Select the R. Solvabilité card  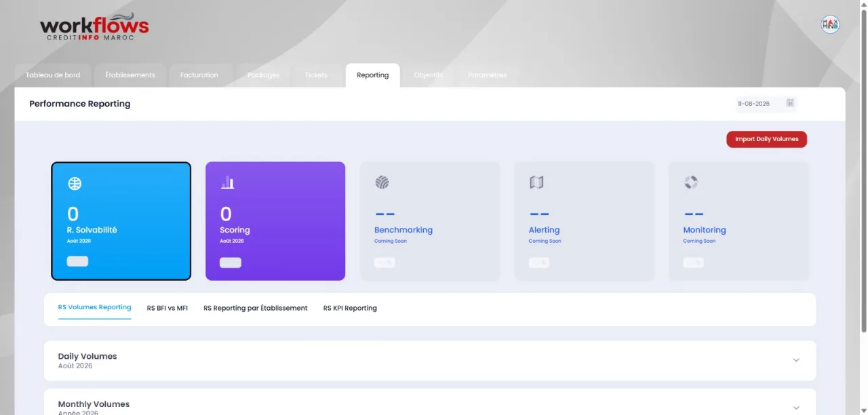[x=121, y=221]
